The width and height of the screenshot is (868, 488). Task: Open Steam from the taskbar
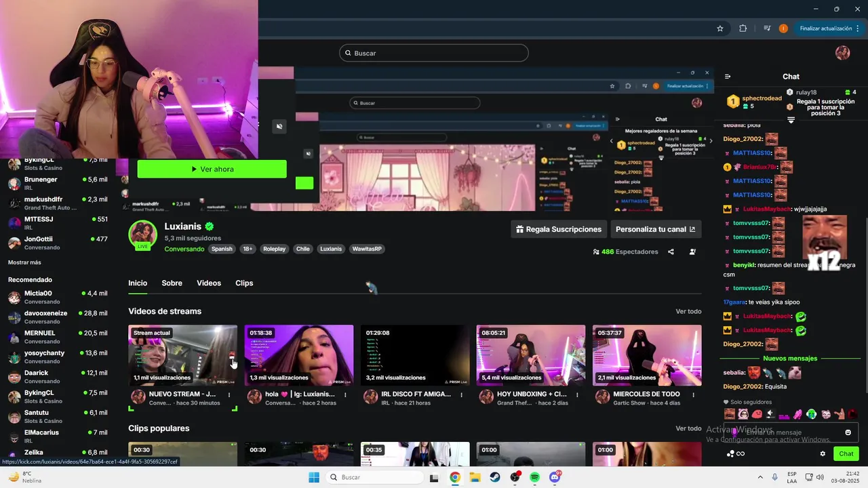coord(495,477)
